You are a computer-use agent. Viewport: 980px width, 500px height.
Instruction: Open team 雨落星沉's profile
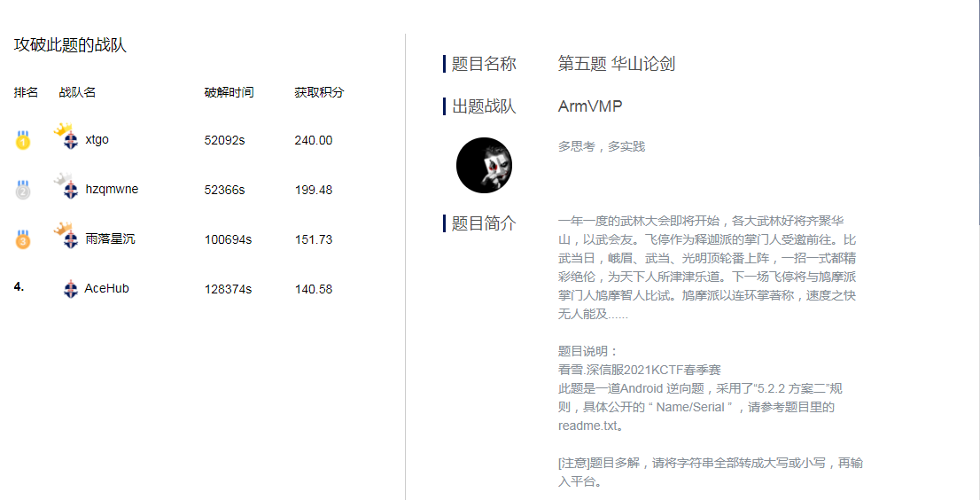110,238
